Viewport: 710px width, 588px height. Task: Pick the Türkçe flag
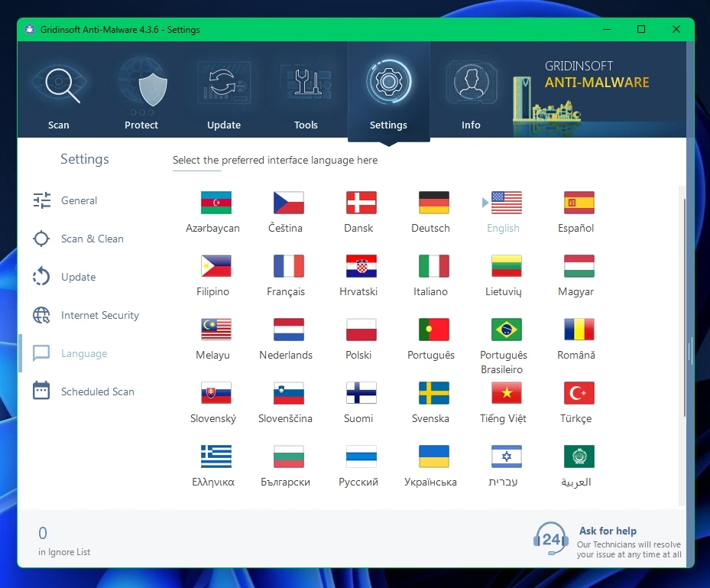click(x=579, y=393)
